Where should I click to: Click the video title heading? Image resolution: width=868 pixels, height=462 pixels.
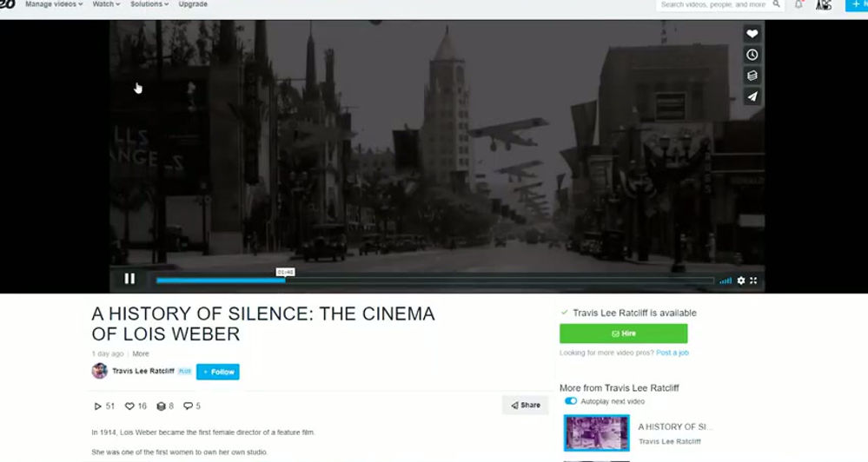point(263,324)
